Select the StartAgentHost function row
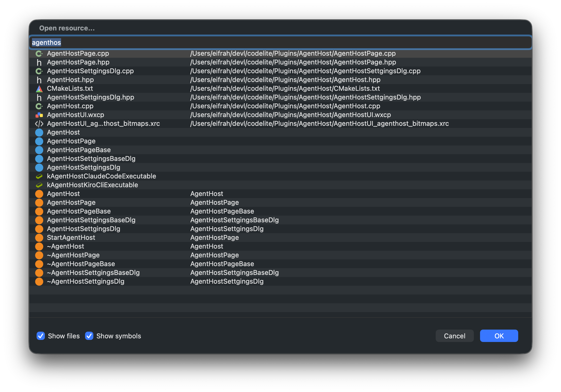This screenshot has width=561, height=392. [280, 238]
